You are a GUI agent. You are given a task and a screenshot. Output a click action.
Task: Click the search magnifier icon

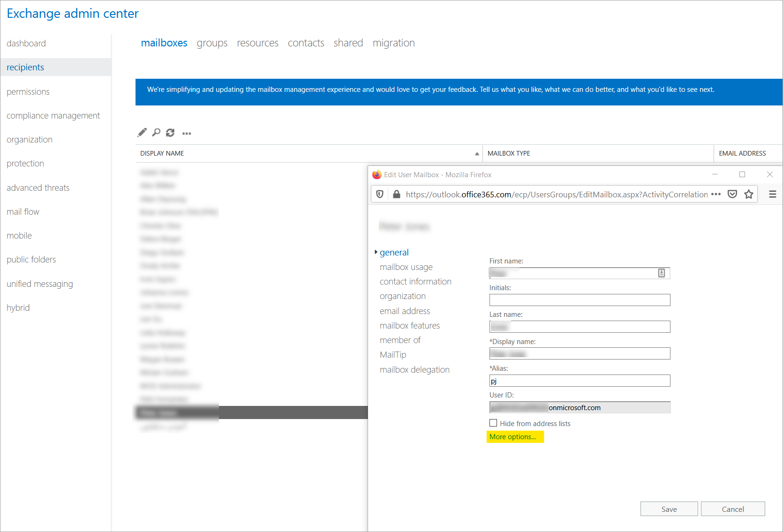tap(156, 133)
